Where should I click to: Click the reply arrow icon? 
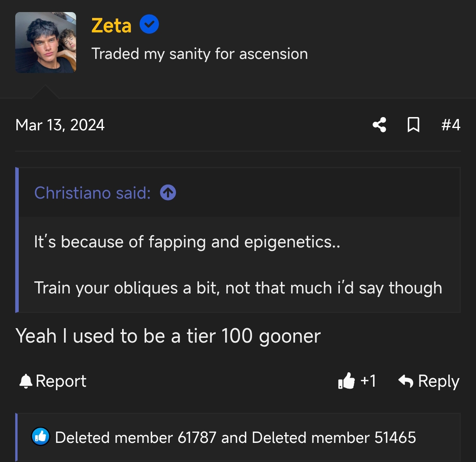(406, 381)
